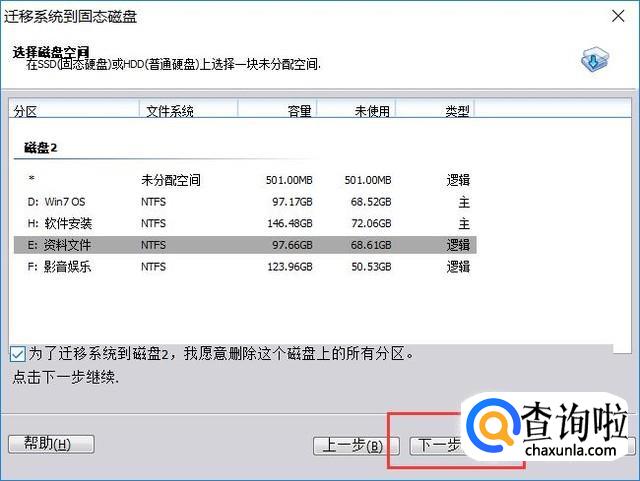Click the 未使用 column header
Screen dimensions: 640x481
(x=356, y=109)
